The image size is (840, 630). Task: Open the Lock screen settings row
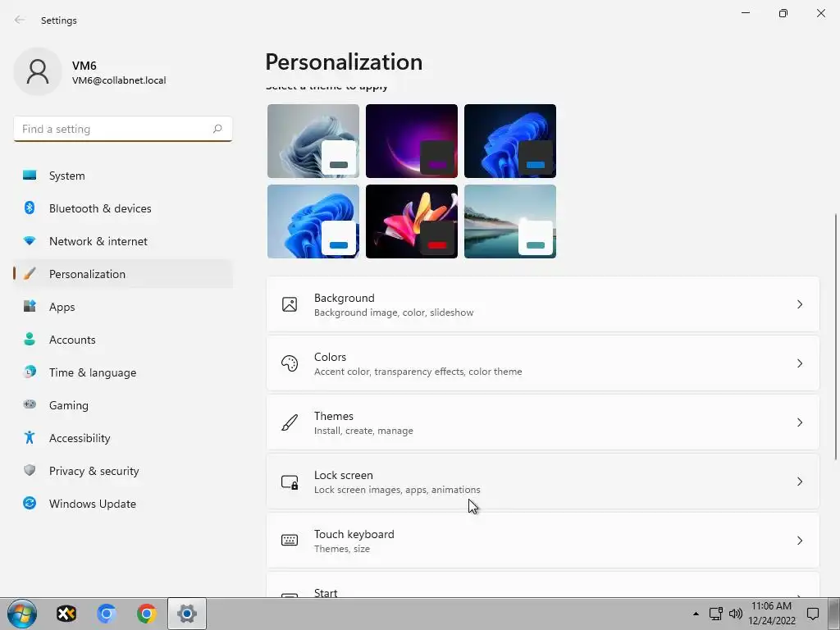pyautogui.click(x=543, y=482)
